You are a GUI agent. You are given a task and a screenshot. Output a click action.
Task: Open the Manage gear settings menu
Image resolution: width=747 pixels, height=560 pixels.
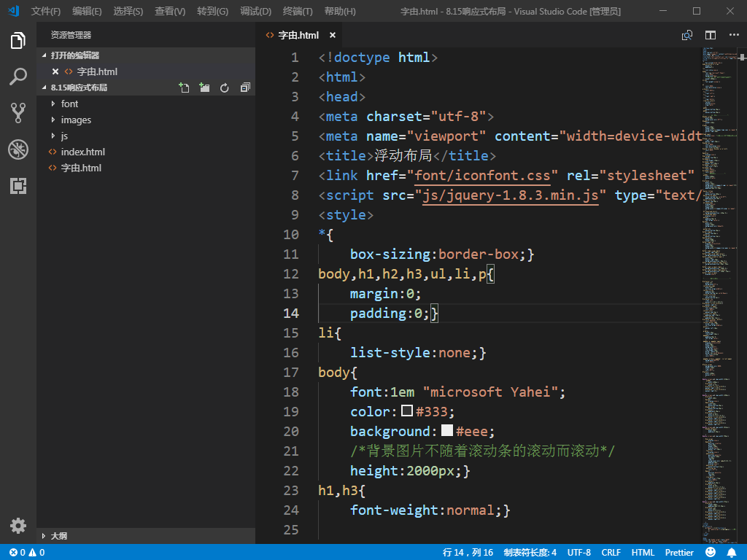[x=18, y=526]
